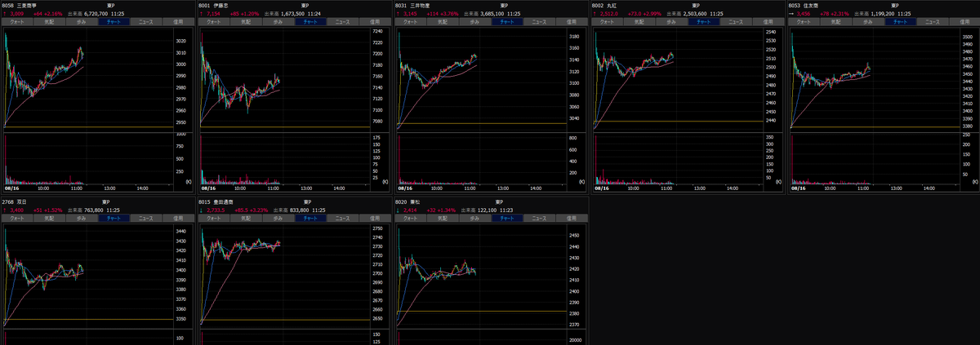Click 豊田通商 change +85.5 +3.23%
This screenshot has height=345, width=980.
pyautogui.click(x=250, y=210)
